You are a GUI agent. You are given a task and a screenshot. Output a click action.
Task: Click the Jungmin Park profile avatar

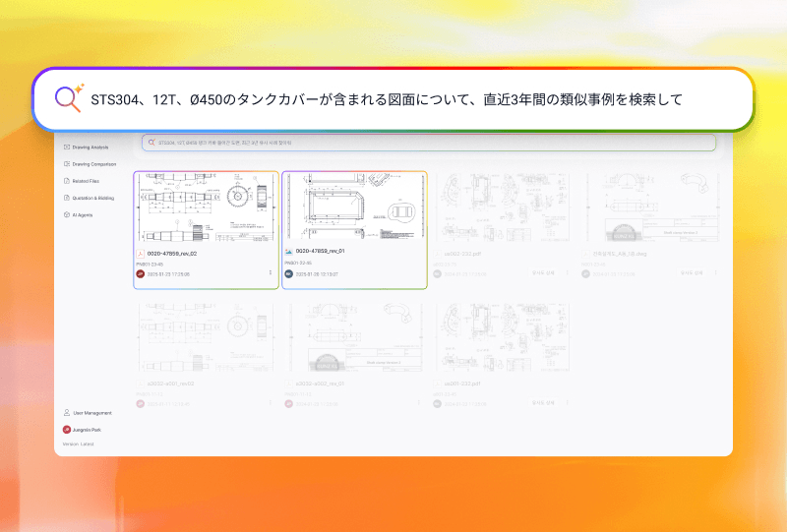point(66,430)
